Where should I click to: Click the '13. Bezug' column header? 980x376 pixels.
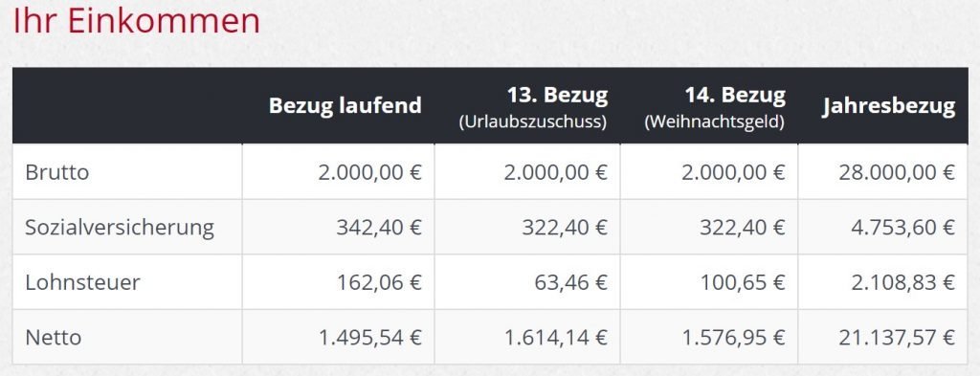tap(532, 107)
